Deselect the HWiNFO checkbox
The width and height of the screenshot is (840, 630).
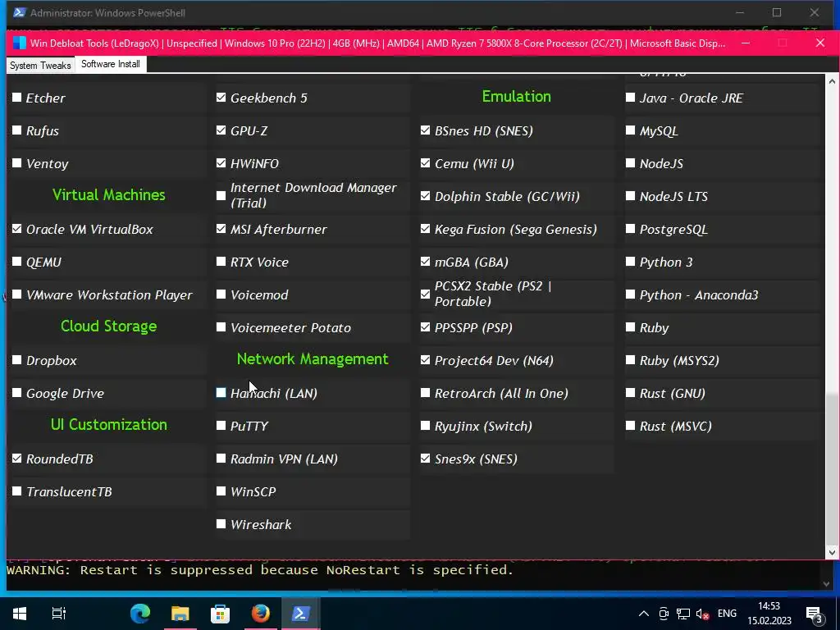pos(221,163)
